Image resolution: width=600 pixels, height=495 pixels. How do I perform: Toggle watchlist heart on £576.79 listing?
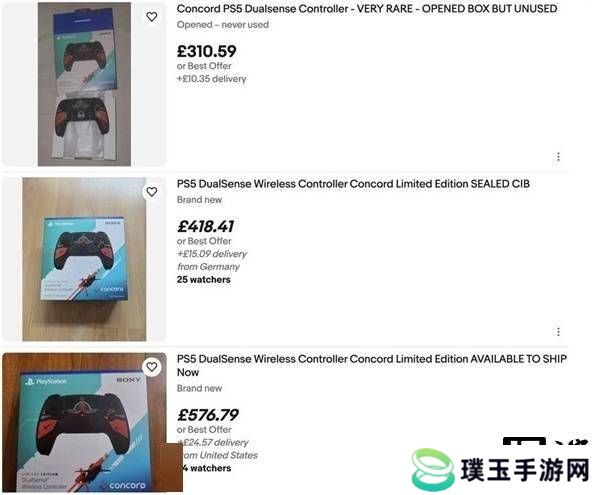coord(152,367)
